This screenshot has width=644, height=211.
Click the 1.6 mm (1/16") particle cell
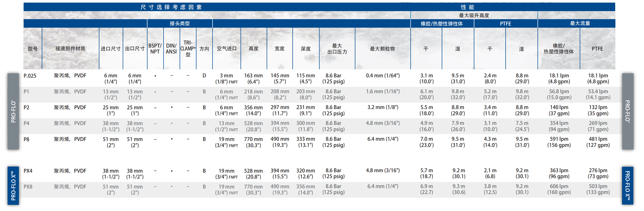point(383,91)
